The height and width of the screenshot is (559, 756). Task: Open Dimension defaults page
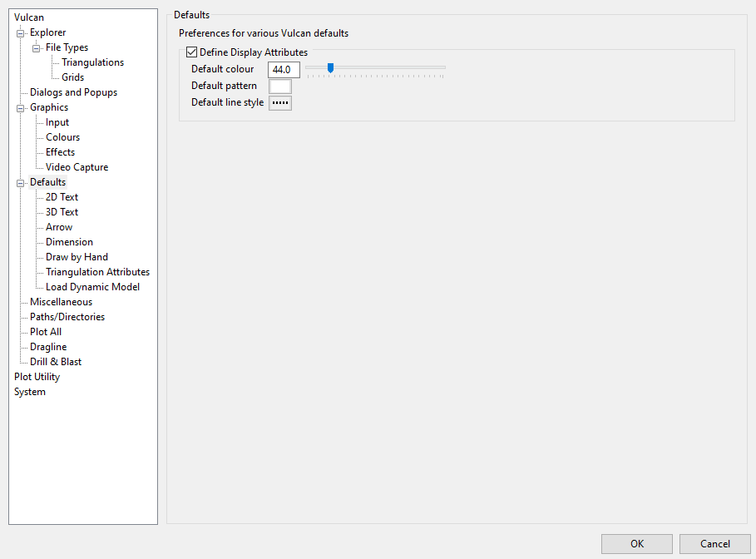click(x=69, y=241)
